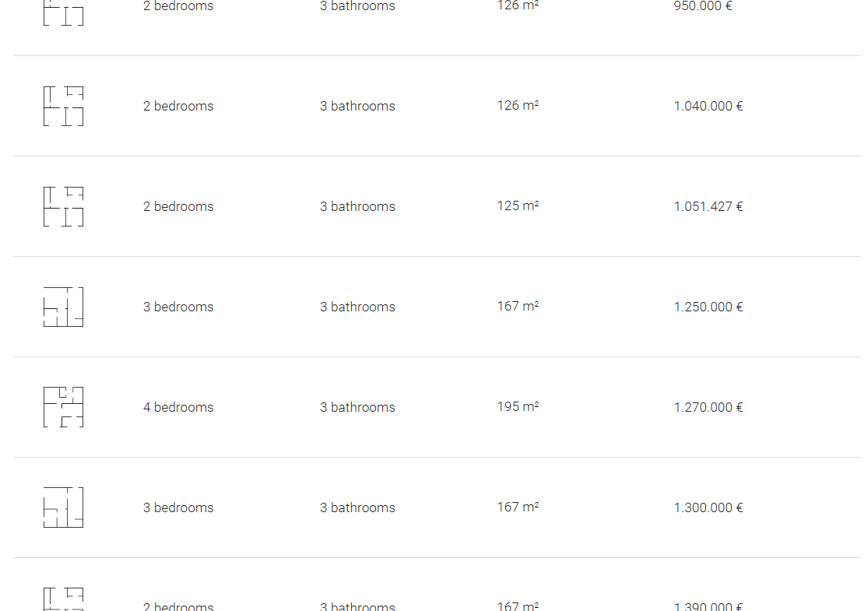
Task: Open floor plan icon of 1.300.000 € listing
Action: point(63,507)
